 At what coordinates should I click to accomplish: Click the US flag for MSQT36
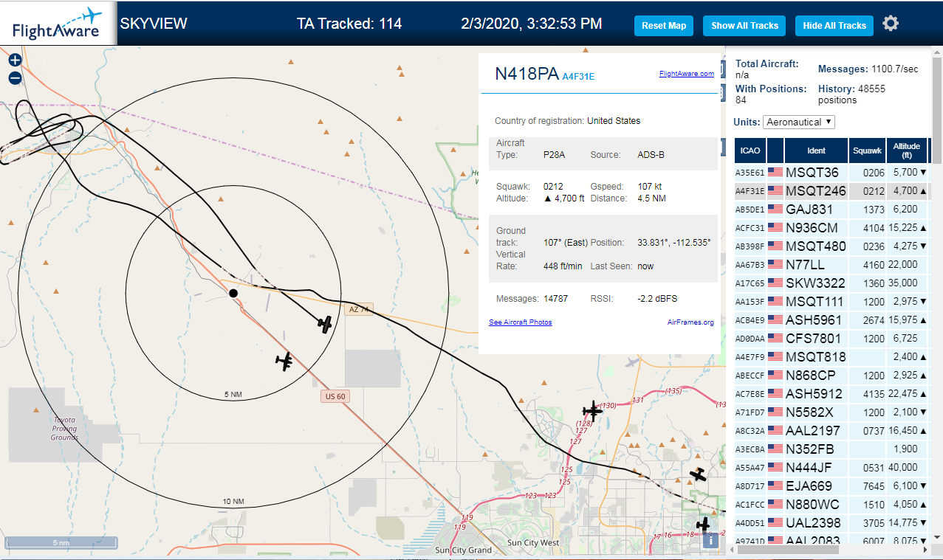pyautogui.click(x=775, y=173)
